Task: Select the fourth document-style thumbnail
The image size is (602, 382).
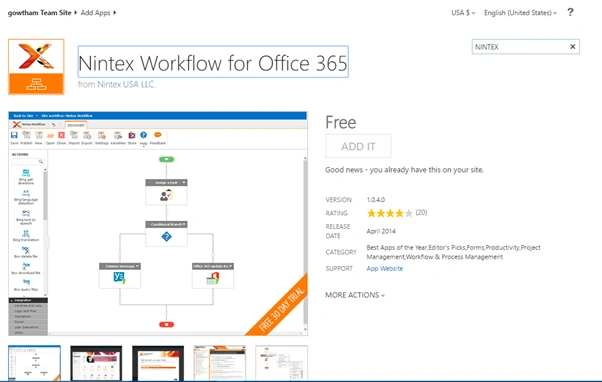Action: click(x=220, y=363)
